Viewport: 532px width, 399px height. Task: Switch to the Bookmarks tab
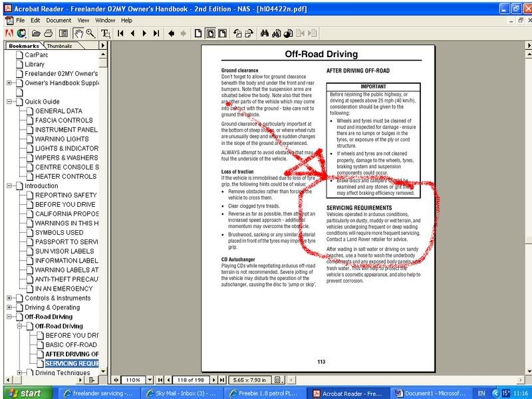24,46
